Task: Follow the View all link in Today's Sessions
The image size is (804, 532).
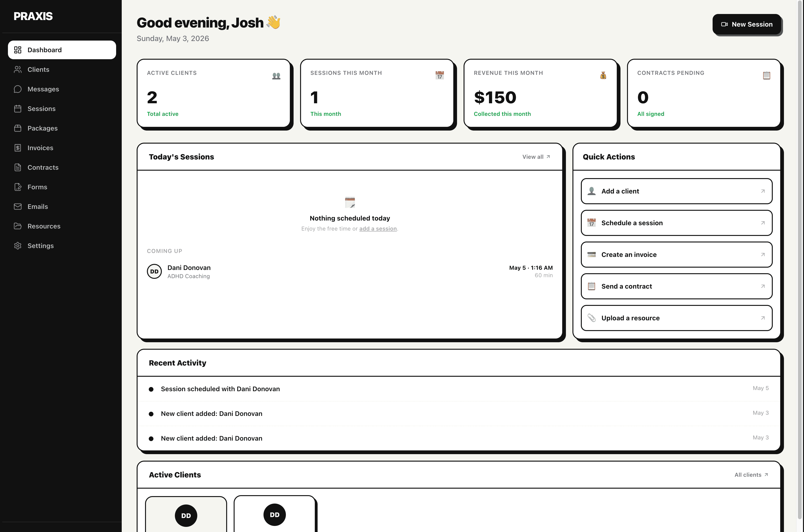Action: coord(536,157)
